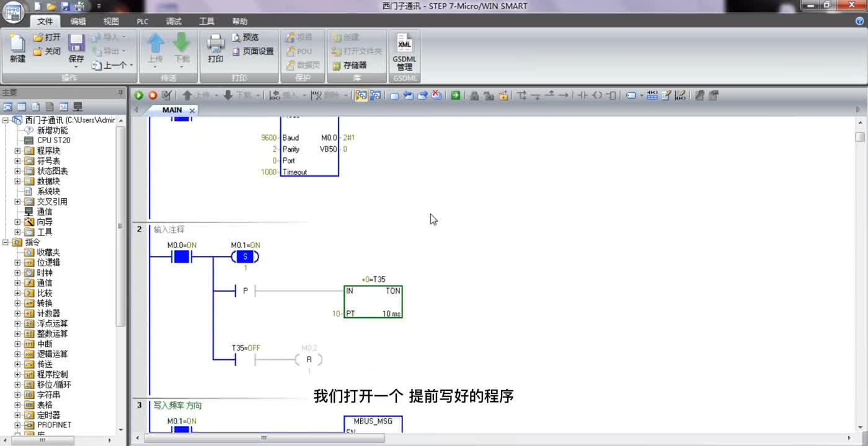Click the horizontal scrollbar of ladder editor

263,438
